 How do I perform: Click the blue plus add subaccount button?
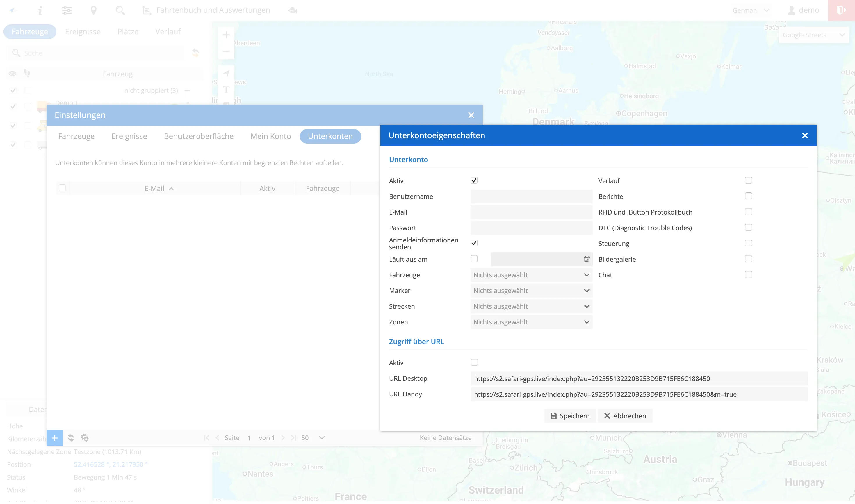(54, 438)
